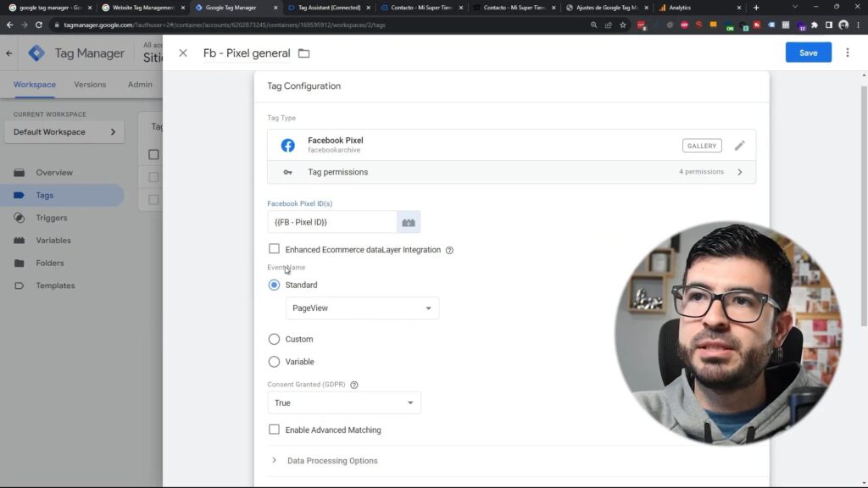The image size is (868, 488).
Task: Switch to Workspace tab
Action: (34, 85)
